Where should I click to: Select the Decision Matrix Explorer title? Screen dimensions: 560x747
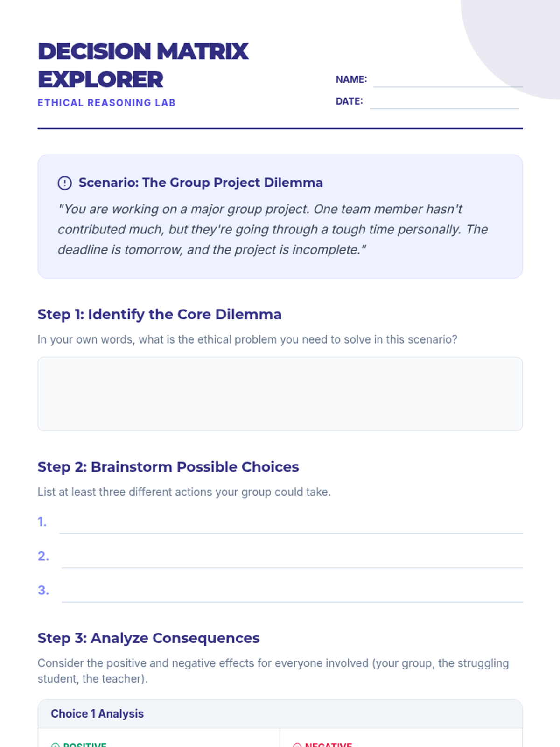click(x=143, y=65)
